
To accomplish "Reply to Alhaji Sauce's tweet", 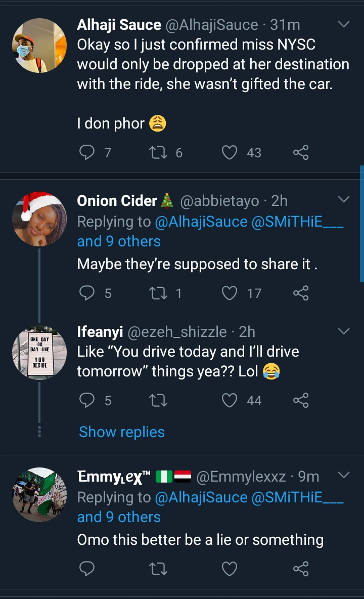I will 87,152.
